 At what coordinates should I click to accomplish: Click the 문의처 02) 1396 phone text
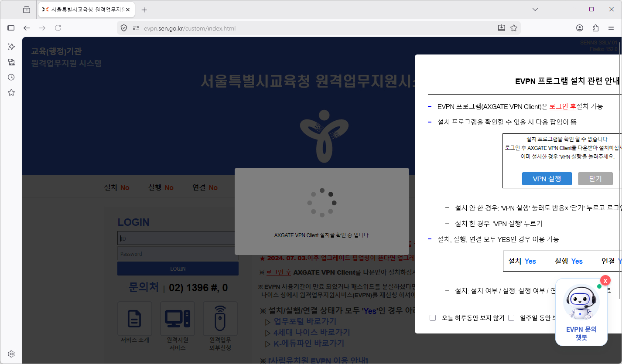click(x=178, y=288)
